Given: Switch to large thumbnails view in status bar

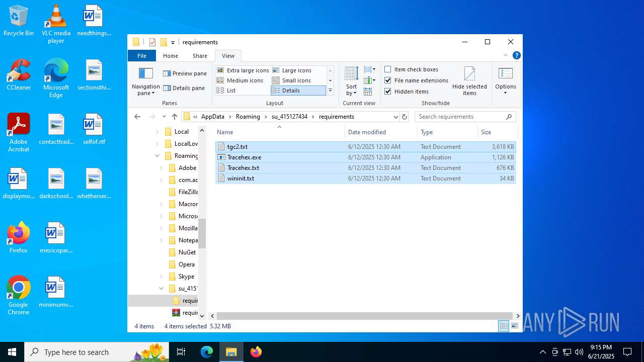Looking at the screenshot, I should [515, 326].
